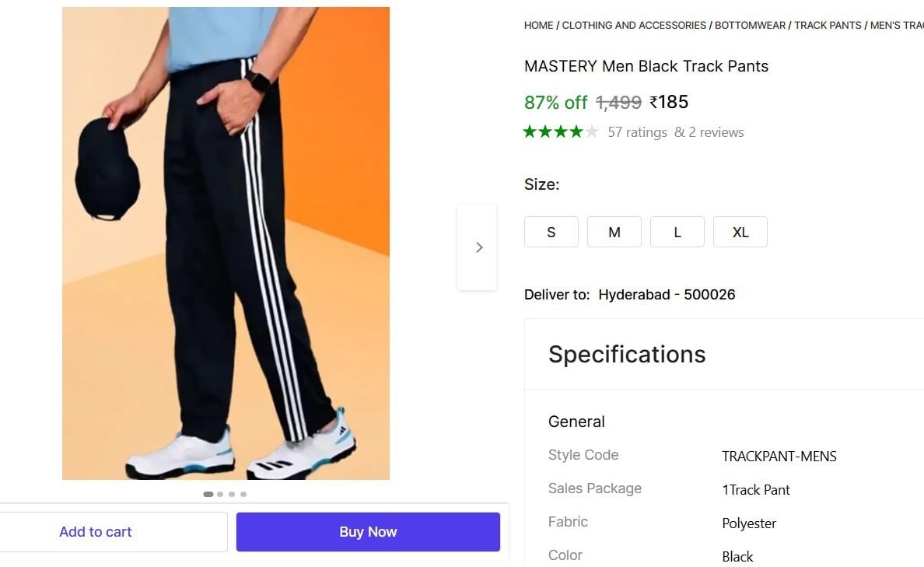924x567 pixels.
Task: Click the first carousel dot indicator
Action: [x=208, y=494]
